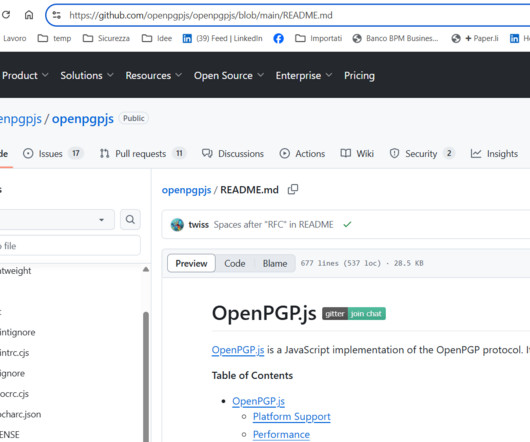
Task: Expand the Resources menu
Action: [154, 75]
